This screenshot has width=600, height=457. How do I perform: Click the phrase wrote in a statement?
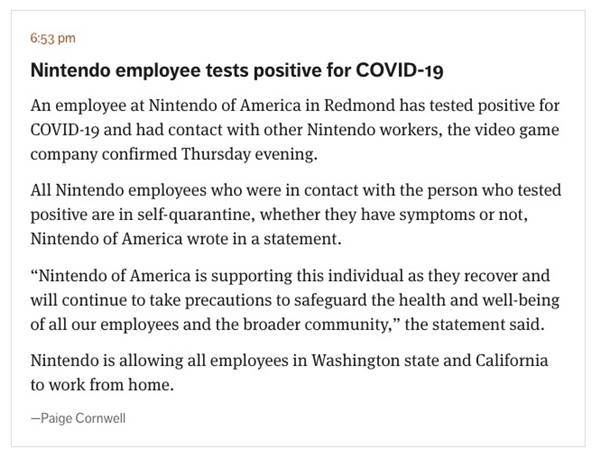(x=264, y=239)
